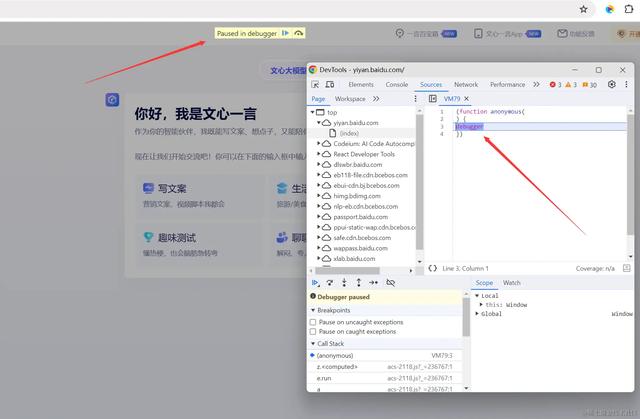Click the blue home icon beside the chat greeting
The height and width of the screenshot is (419, 640).
(112, 100)
